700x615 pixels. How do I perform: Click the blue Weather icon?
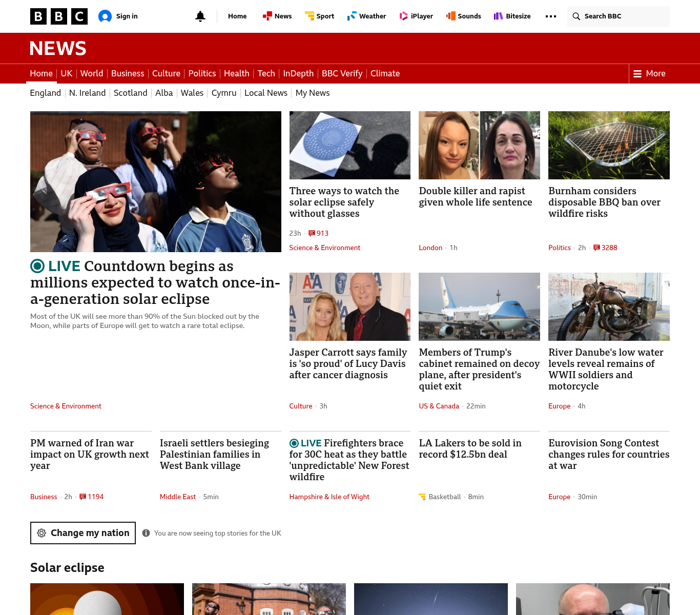click(352, 16)
